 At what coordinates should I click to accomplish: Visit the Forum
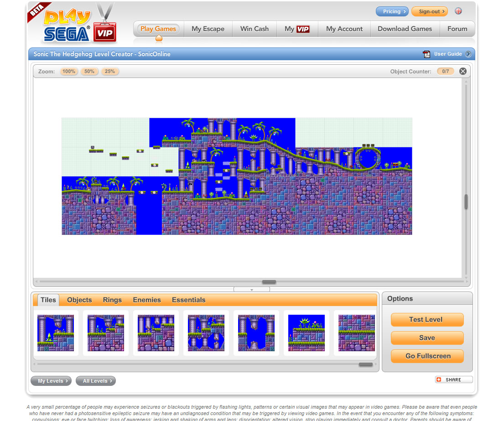[x=457, y=29]
